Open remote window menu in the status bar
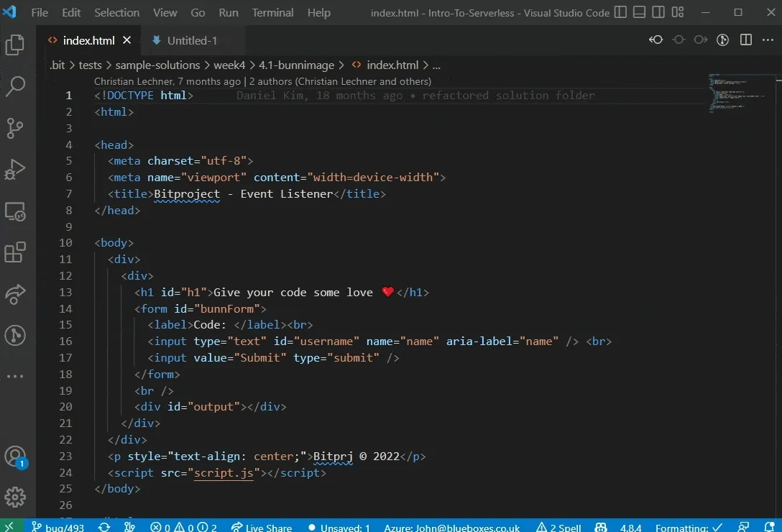This screenshot has height=532, width=782. point(9,526)
